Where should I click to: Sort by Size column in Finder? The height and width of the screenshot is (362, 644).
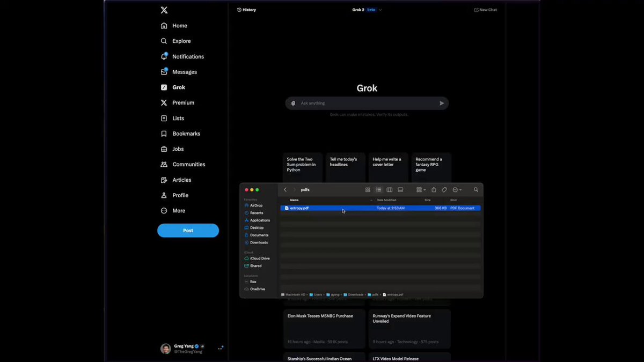[x=428, y=200]
